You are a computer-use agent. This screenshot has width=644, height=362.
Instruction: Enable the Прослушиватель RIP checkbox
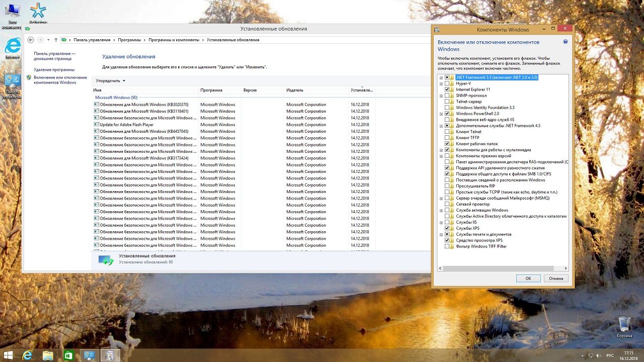(x=447, y=186)
